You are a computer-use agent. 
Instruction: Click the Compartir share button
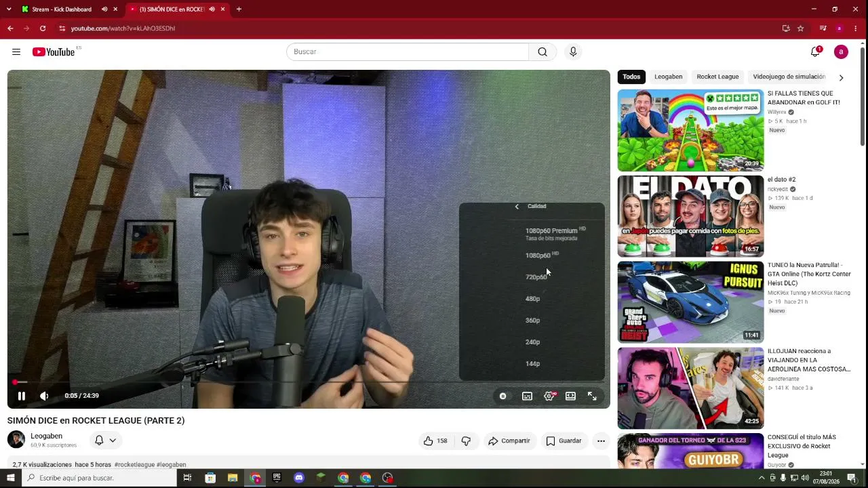point(509,441)
